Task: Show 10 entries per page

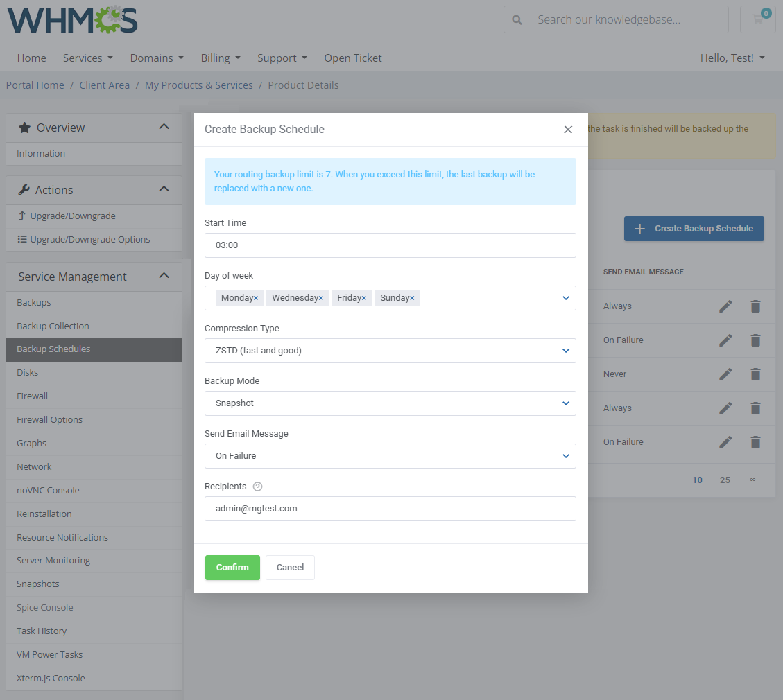Action: pyautogui.click(x=697, y=480)
